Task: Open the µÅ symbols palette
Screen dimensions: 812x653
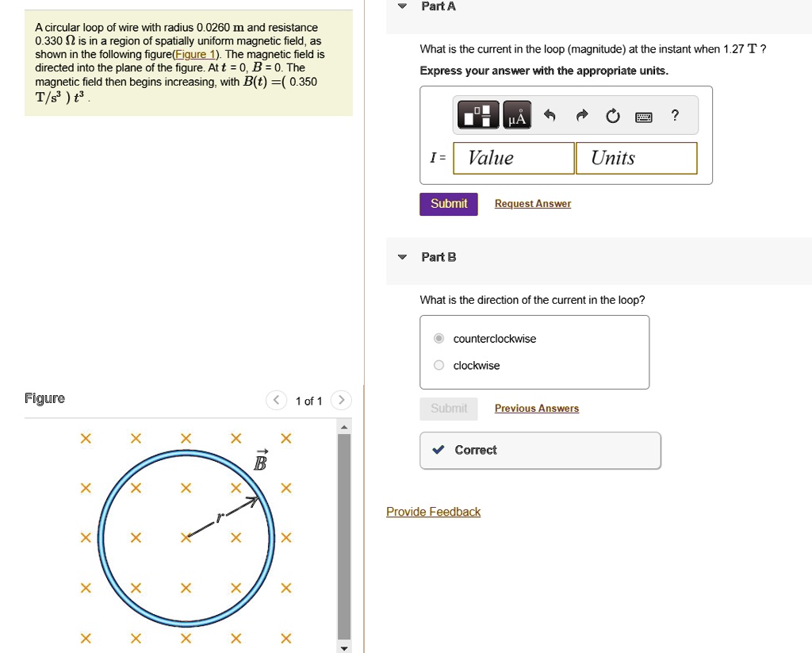Action: tap(516, 116)
